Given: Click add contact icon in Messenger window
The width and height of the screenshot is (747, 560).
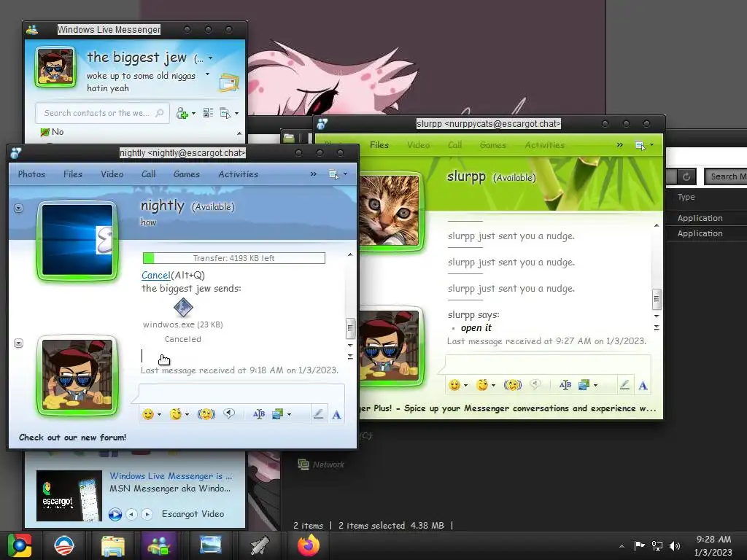Looking at the screenshot, I should [x=182, y=113].
